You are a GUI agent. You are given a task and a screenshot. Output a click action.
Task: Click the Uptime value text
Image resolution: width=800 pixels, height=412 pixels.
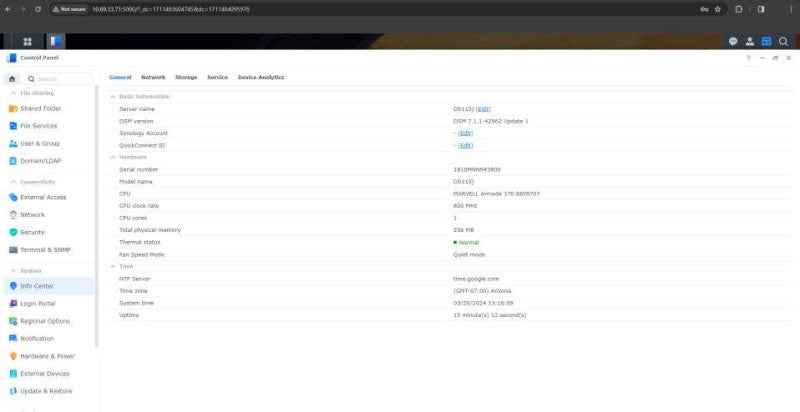(x=490, y=315)
